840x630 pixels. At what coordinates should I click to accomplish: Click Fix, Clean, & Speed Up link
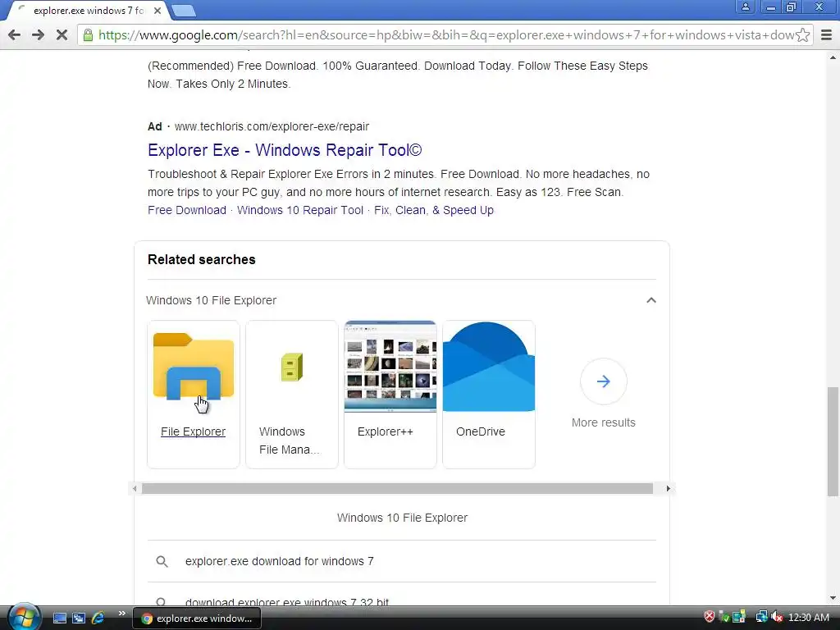tap(433, 210)
